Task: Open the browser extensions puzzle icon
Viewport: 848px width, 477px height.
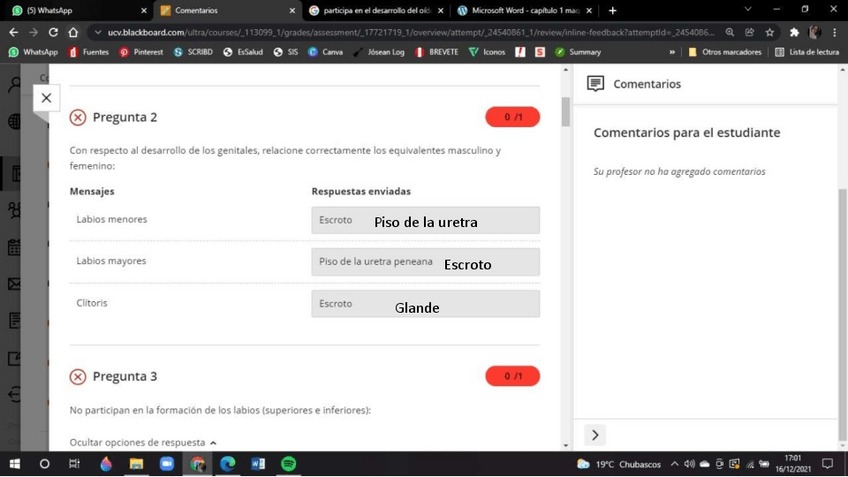Action: pos(794,32)
